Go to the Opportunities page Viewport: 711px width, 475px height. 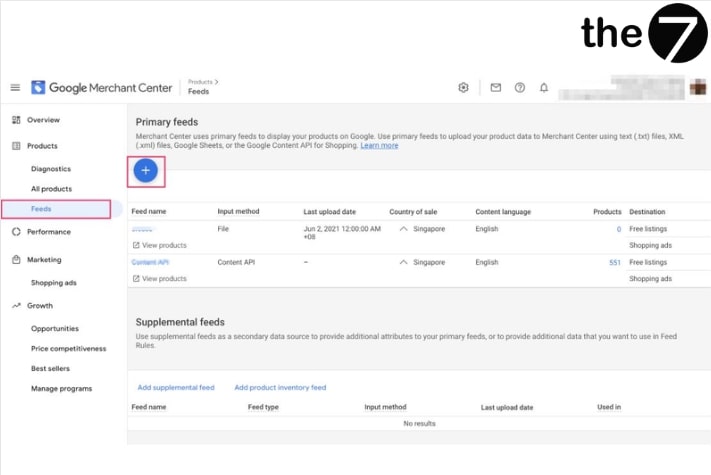[x=54, y=329]
